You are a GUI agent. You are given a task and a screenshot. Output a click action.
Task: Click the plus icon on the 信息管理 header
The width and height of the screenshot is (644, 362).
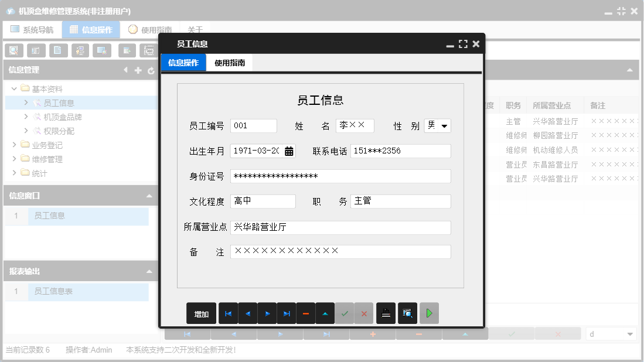[138, 70]
